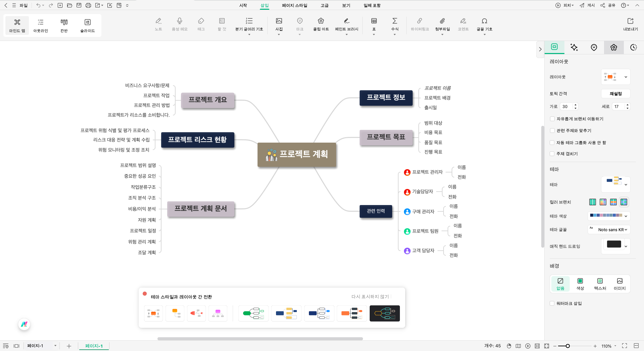This screenshot has width=644, height=351.
Task: Insert a 수식 formula
Action: click(395, 24)
